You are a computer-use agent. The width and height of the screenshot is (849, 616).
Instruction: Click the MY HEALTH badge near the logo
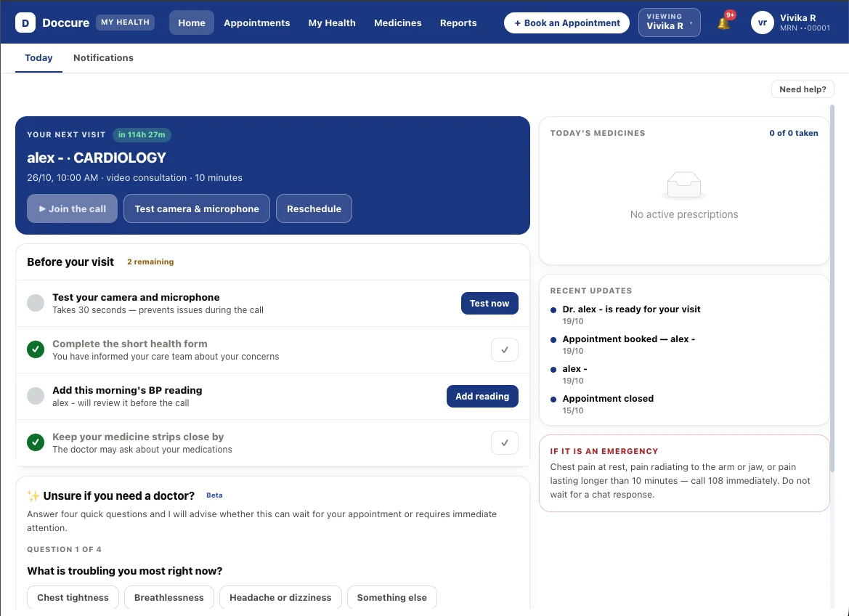coord(125,23)
